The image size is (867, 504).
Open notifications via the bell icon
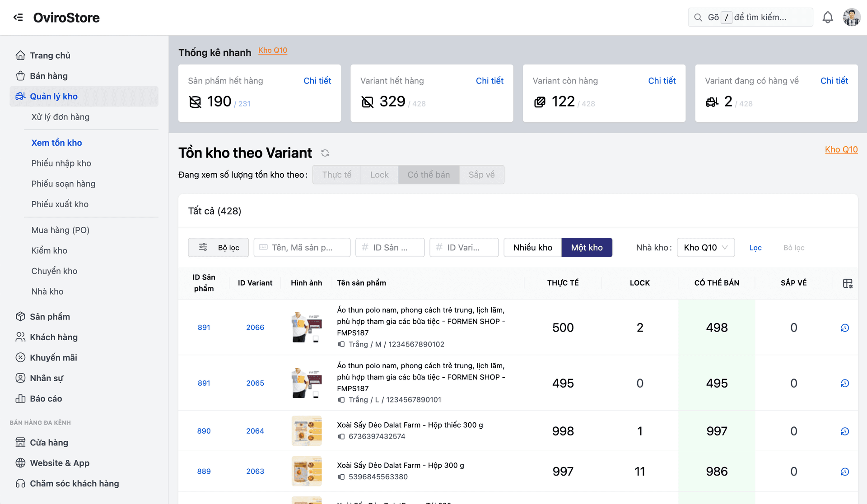[828, 17]
